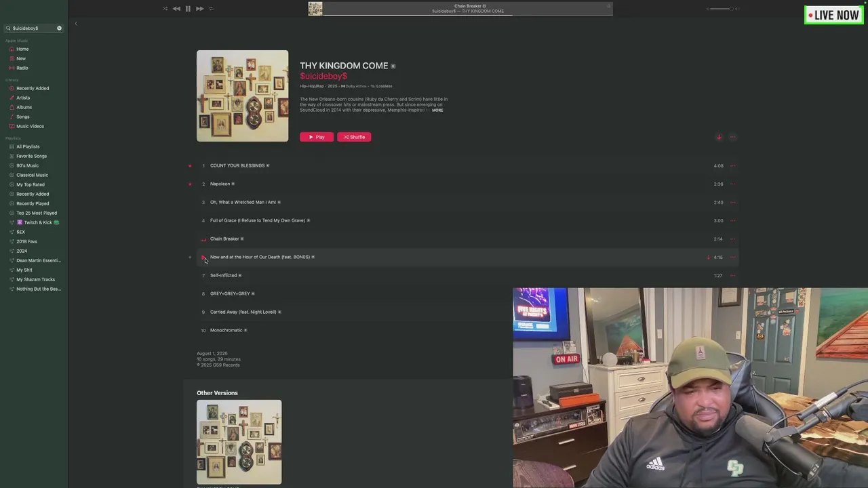The height and width of the screenshot is (488, 868).
Task: Toggle shuffle in the playback controls
Action: 165,9
